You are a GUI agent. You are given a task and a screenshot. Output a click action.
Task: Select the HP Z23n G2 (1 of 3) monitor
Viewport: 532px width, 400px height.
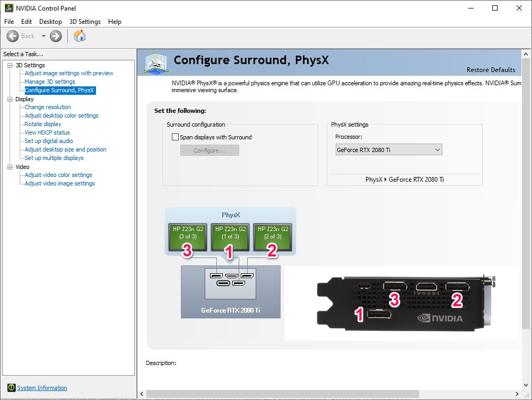[x=230, y=237]
